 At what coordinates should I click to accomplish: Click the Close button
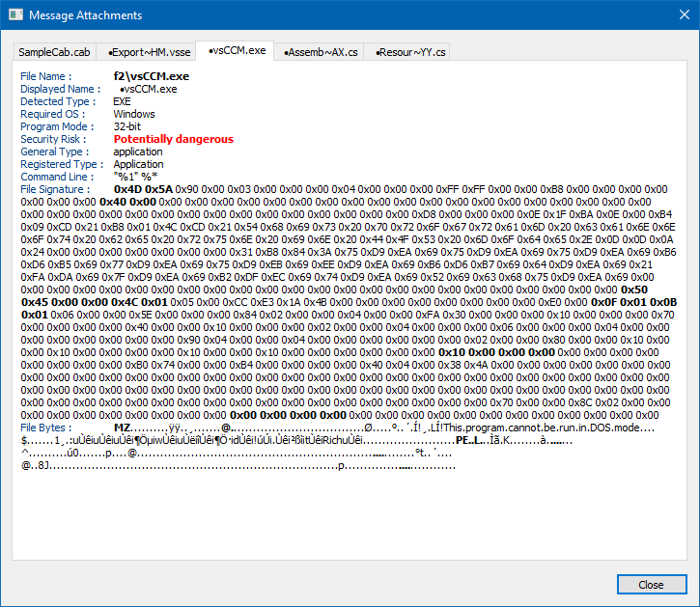[x=652, y=584]
